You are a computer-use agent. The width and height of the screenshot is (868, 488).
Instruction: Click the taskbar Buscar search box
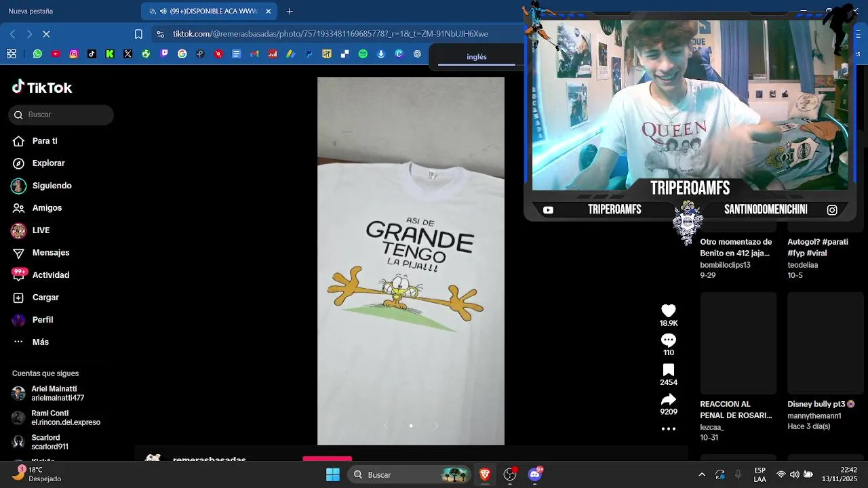pyautogui.click(x=411, y=474)
